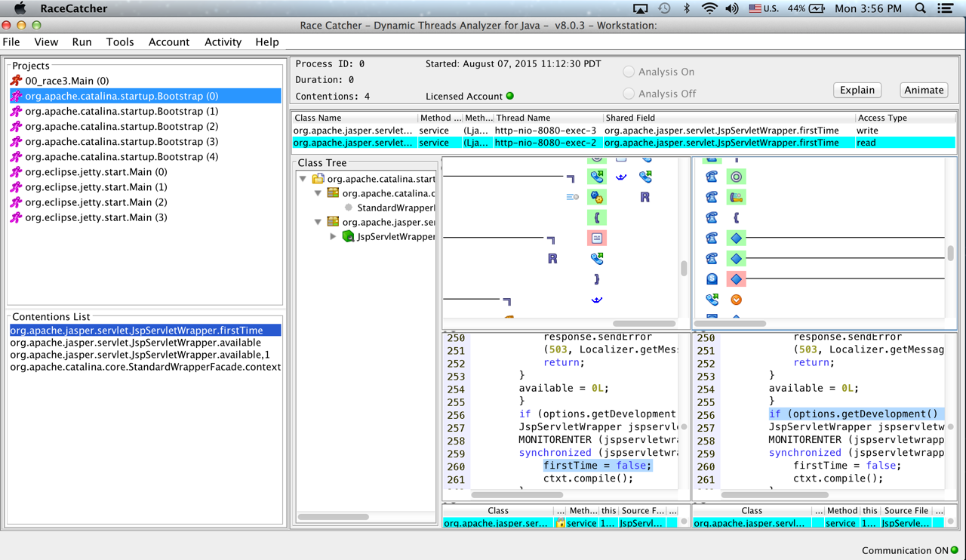The height and width of the screenshot is (560, 966).
Task: Click the orange down-chevron circle icon
Action: 736,300
